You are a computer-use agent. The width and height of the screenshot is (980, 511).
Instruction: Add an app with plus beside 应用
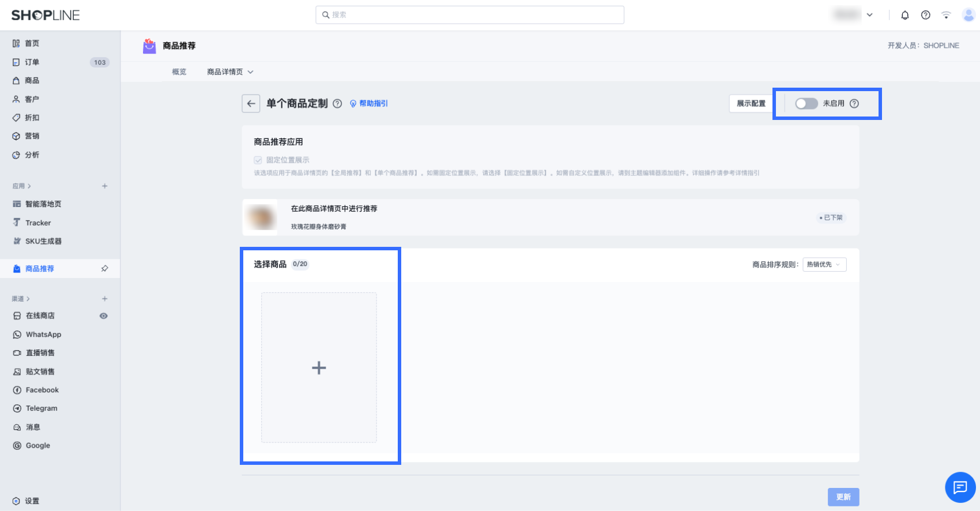click(104, 186)
